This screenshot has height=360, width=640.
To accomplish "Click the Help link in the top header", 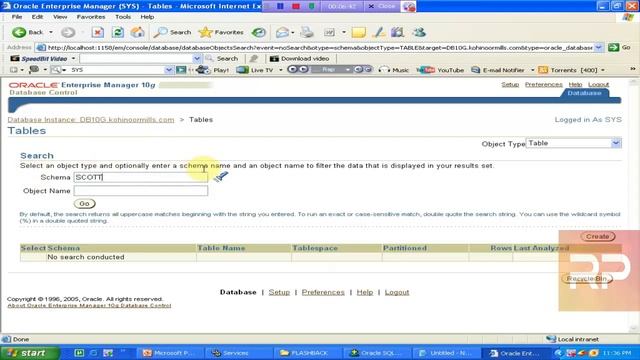I will coord(575,84).
